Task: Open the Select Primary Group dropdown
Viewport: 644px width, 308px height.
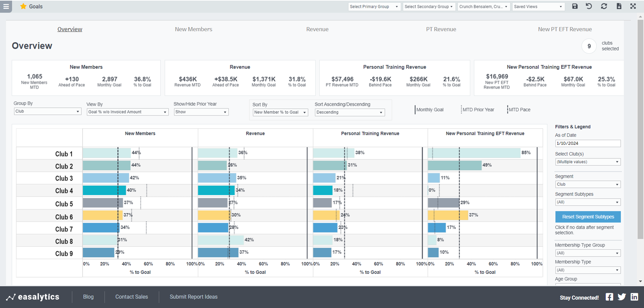Action: (x=374, y=7)
